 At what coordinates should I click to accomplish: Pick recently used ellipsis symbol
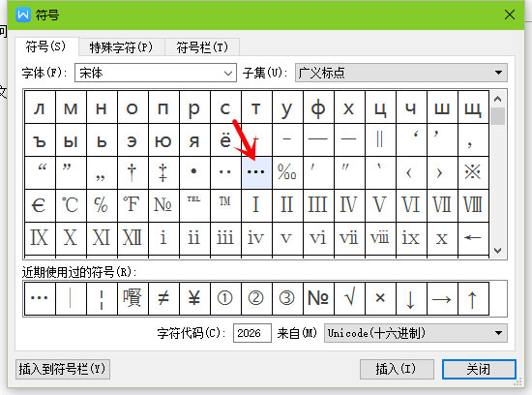[40, 298]
